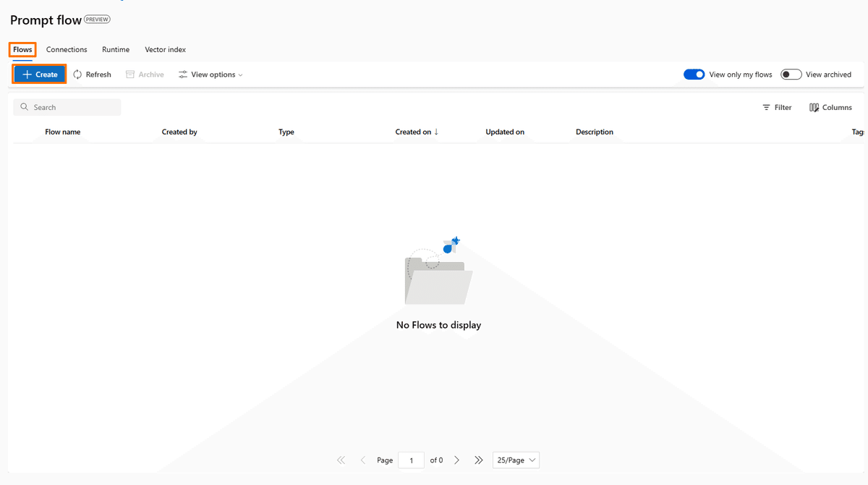
Task: Click the page number input box
Action: pyautogui.click(x=411, y=460)
